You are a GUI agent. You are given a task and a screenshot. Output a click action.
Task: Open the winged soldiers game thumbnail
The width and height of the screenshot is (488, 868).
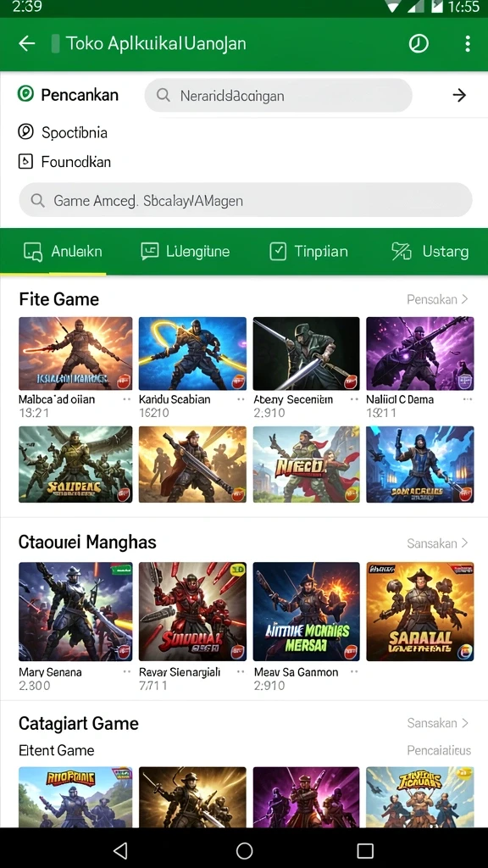pyautogui.click(x=75, y=465)
